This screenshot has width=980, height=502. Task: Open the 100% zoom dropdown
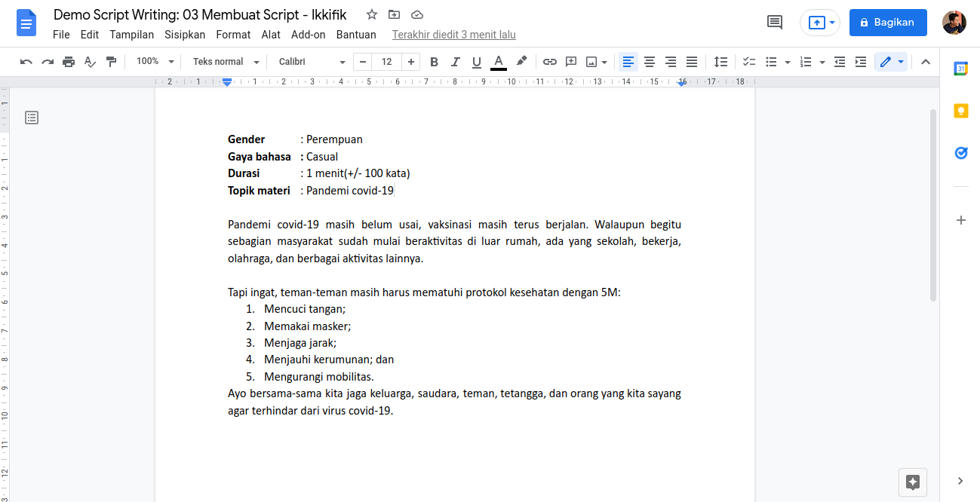click(x=155, y=62)
